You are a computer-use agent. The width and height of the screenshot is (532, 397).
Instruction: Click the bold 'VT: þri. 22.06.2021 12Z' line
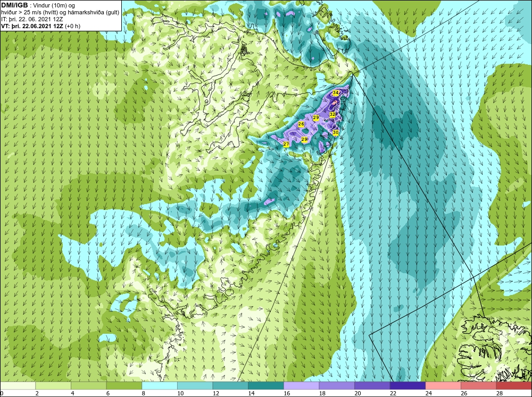coord(33,26)
